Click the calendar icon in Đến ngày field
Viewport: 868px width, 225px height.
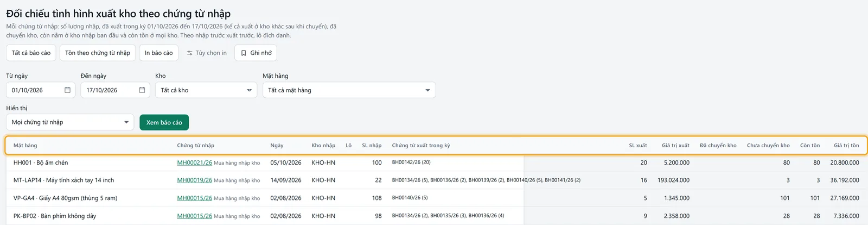(x=142, y=90)
